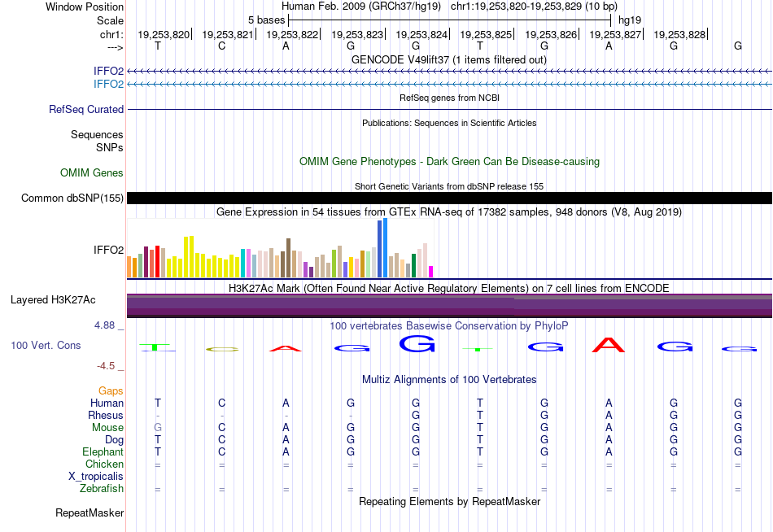Click position label 19,253,824
773x532 pixels.
click(421, 34)
